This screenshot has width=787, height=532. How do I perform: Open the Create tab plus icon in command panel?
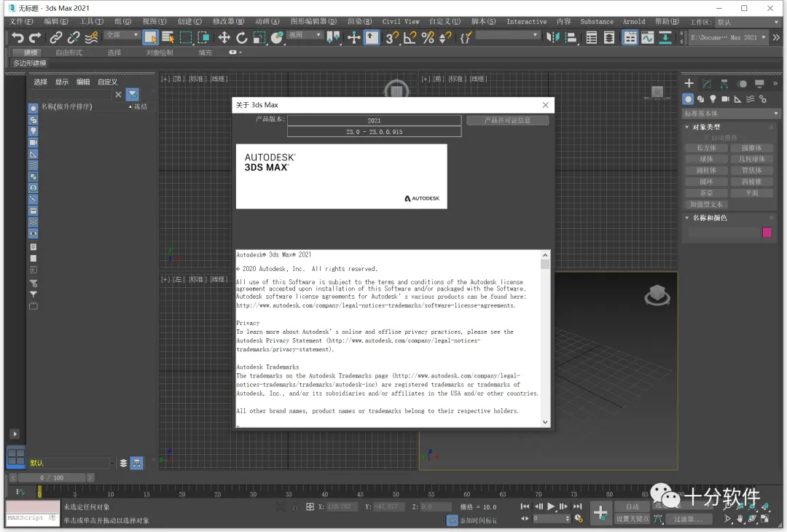point(689,83)
